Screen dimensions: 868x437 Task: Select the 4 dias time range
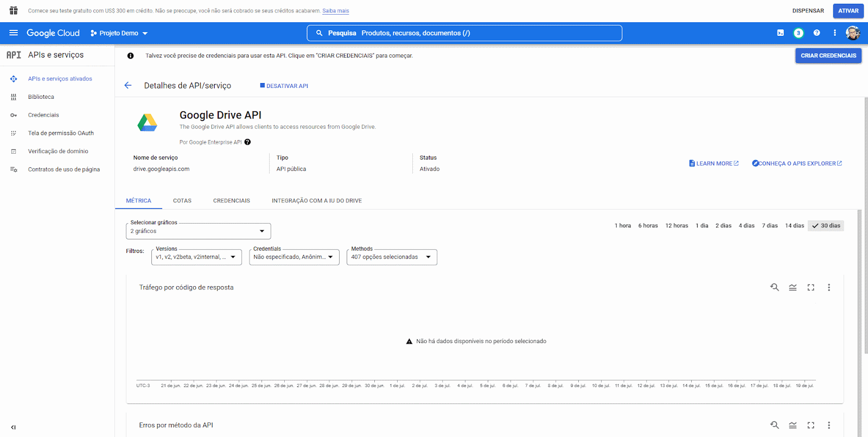tap(746, 226)
